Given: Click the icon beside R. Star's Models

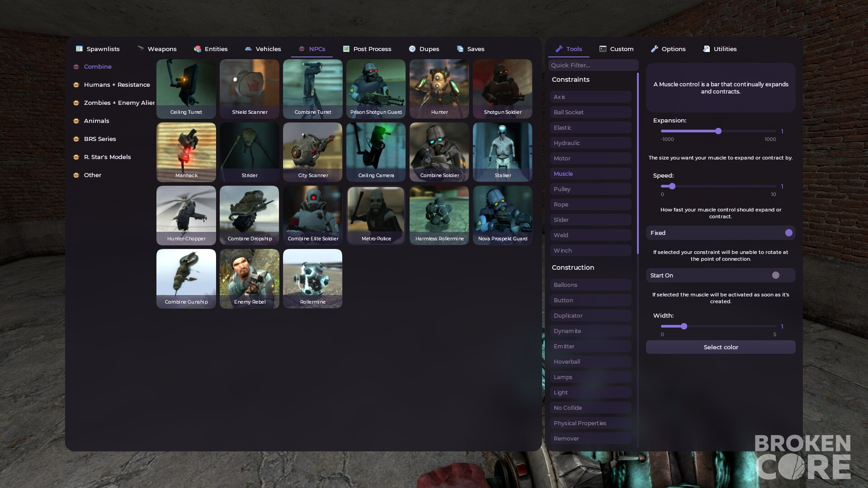Looking at the screenshot, I should click(x=76, y=157).
